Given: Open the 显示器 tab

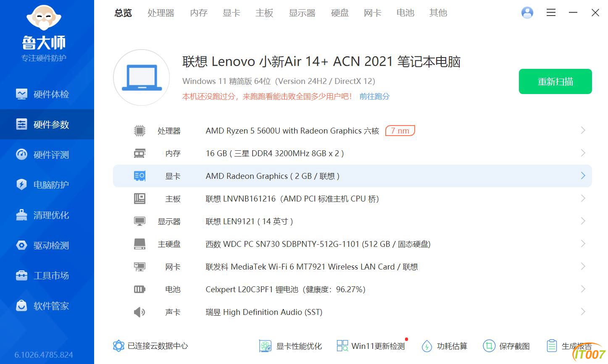Looking at the screenshot, I should click(x=302, y=13).
